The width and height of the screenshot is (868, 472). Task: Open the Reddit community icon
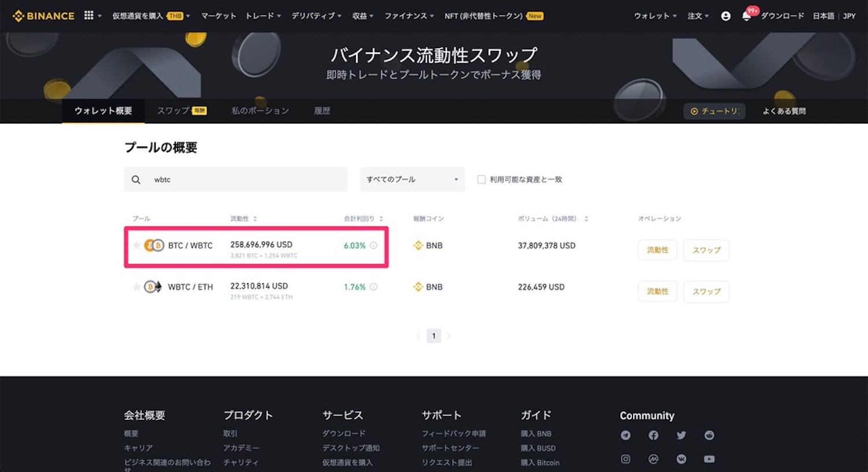(709, 435)
